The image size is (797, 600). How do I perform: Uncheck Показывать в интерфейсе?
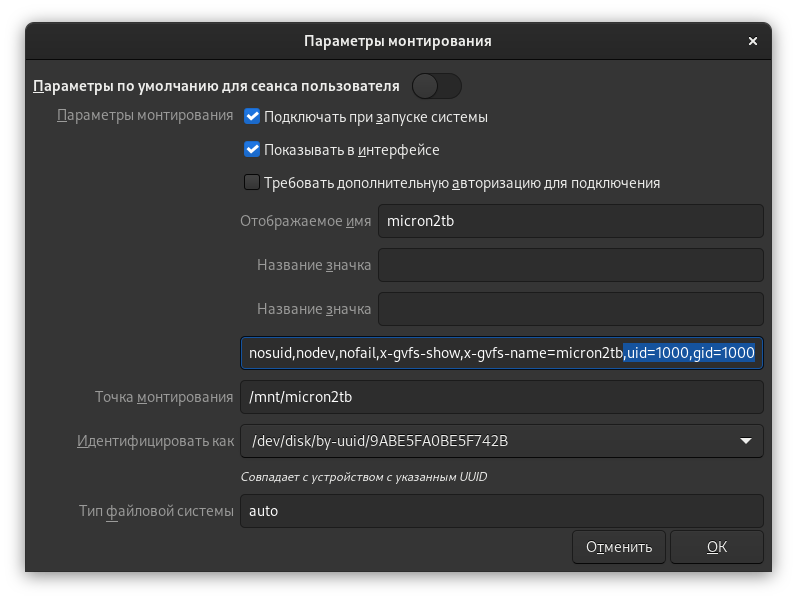[252, 150]
